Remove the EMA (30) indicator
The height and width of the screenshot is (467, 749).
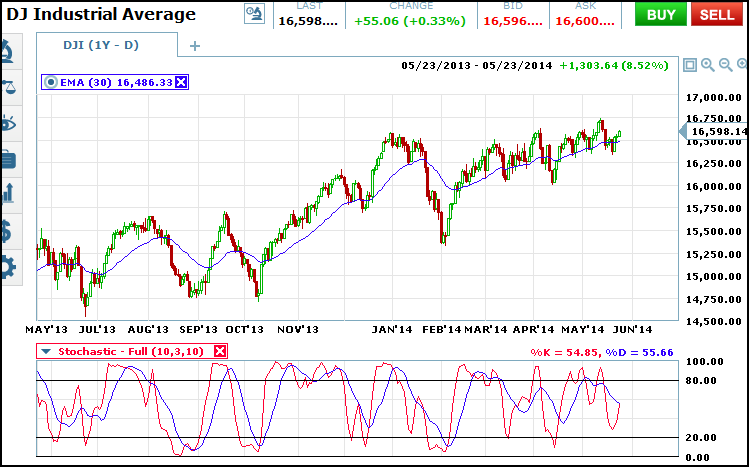tap(181, 82)
